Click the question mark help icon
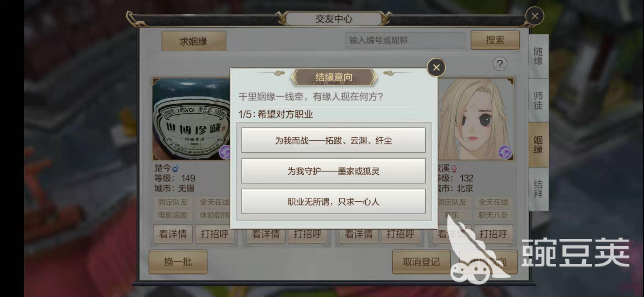 click(500, 64)
